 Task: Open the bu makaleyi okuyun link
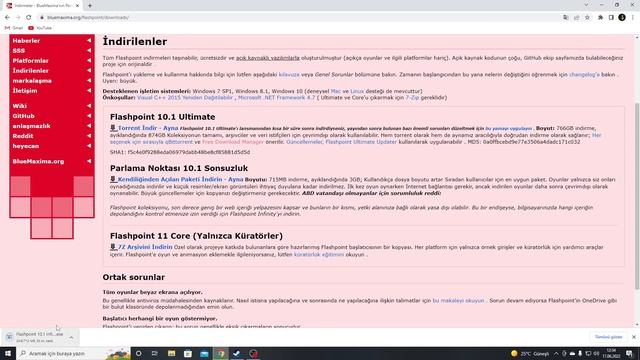click(x=458, y=301)
